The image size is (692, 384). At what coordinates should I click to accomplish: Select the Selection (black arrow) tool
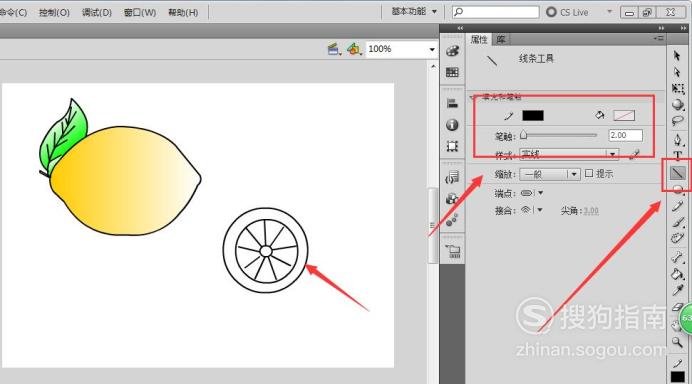point(677,56)
